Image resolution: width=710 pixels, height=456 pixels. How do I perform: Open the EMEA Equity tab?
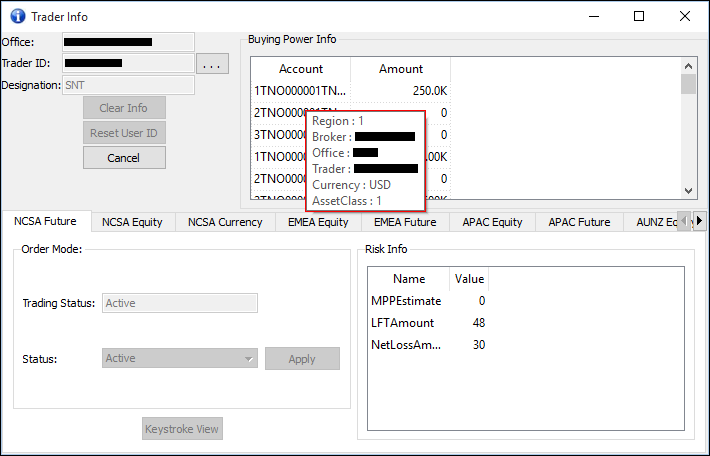tap(318, 222)
